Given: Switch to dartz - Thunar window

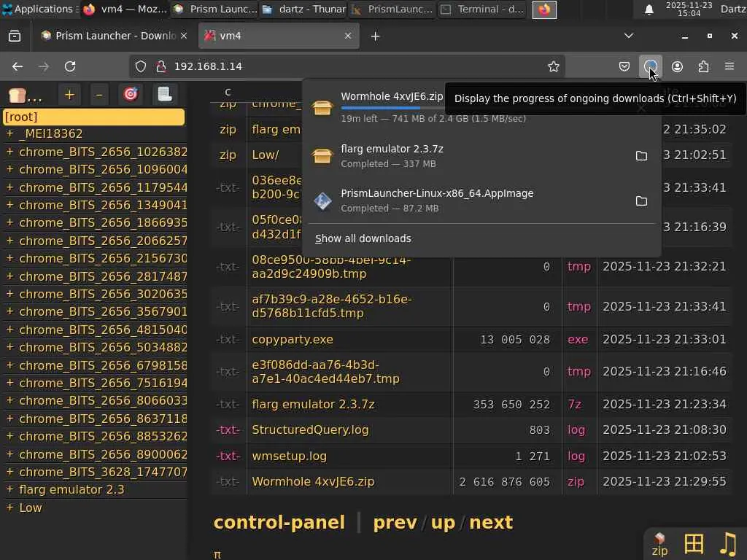Looking at the screenshot, I should (x=305, y=9).
